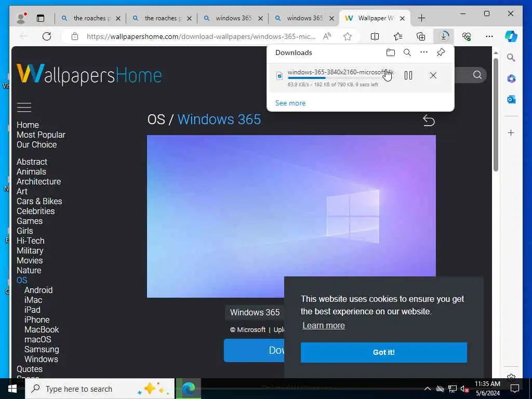This screenshot has height=399, width=532.
Task: Click the Windows 365 tag button
Action: [x=255, y=312]
